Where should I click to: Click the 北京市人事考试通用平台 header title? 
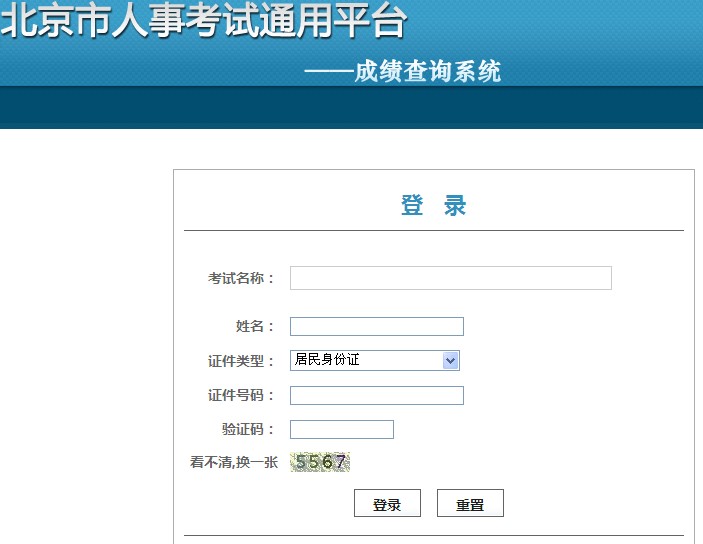pos(204,22)
